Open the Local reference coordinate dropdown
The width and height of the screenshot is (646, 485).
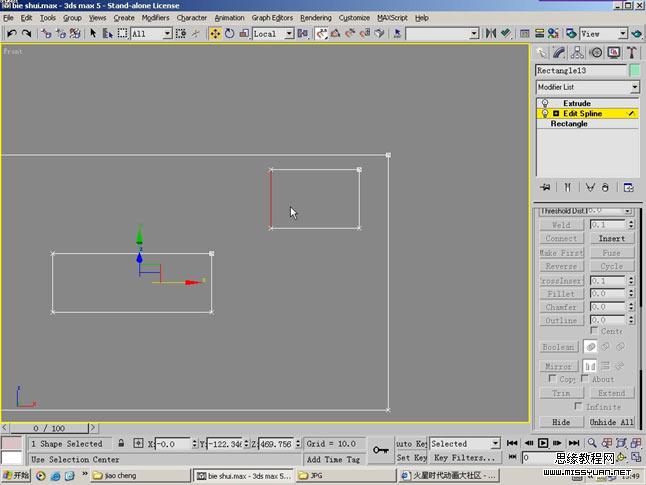pos(289,33)
